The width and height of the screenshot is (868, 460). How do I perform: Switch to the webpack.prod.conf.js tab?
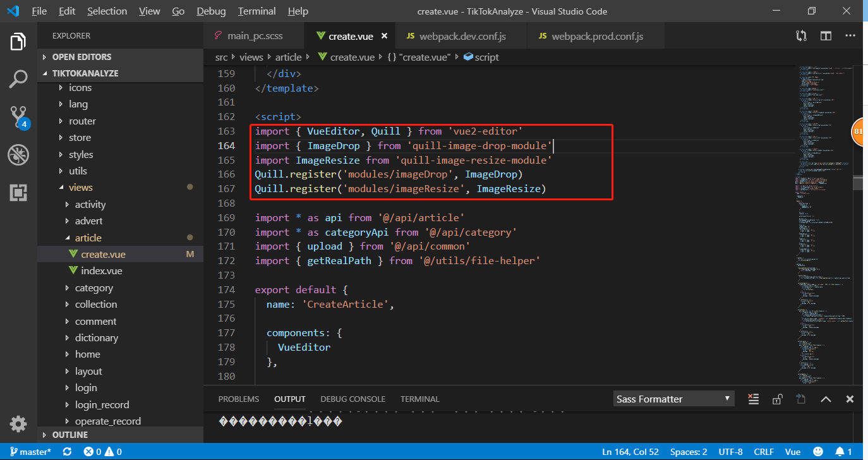(x=596, y=36)
